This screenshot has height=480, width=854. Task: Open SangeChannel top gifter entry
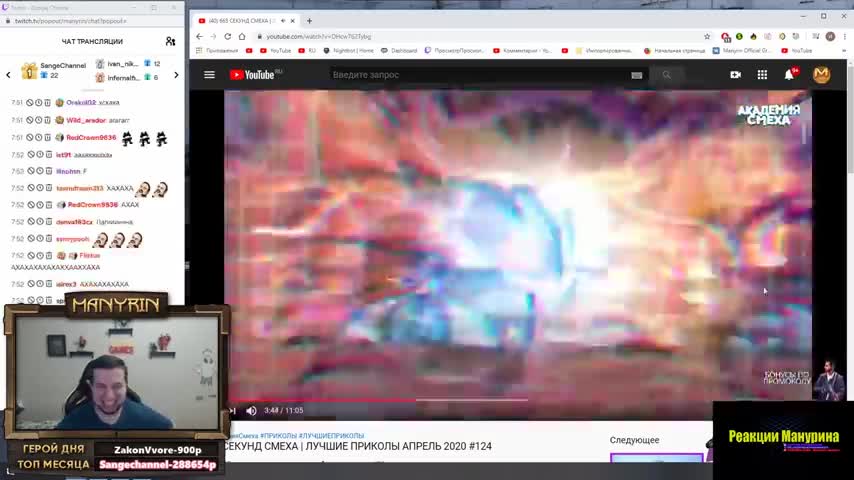point(53,70)
